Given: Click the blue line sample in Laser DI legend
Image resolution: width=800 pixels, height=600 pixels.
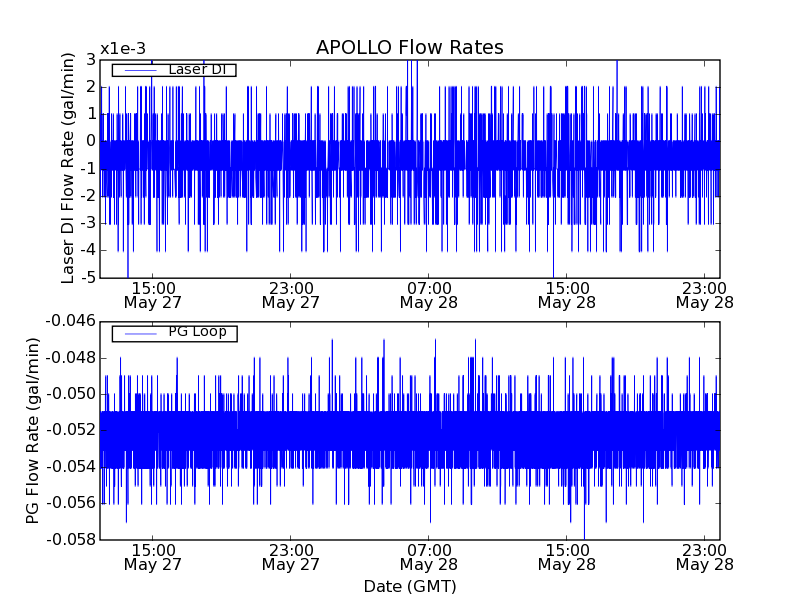Looking at the screenshot, I should pos(138,70).
